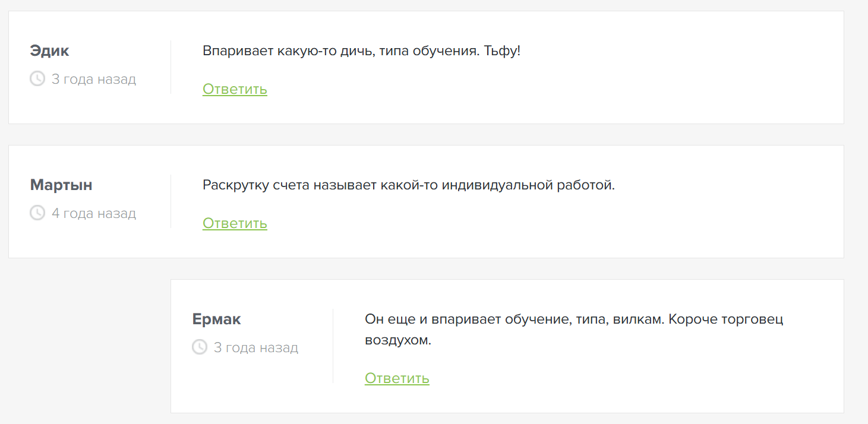The image size is (868, 424).
Task: Reply to Эдик's comment via Ответить
Action: point(235,89)
